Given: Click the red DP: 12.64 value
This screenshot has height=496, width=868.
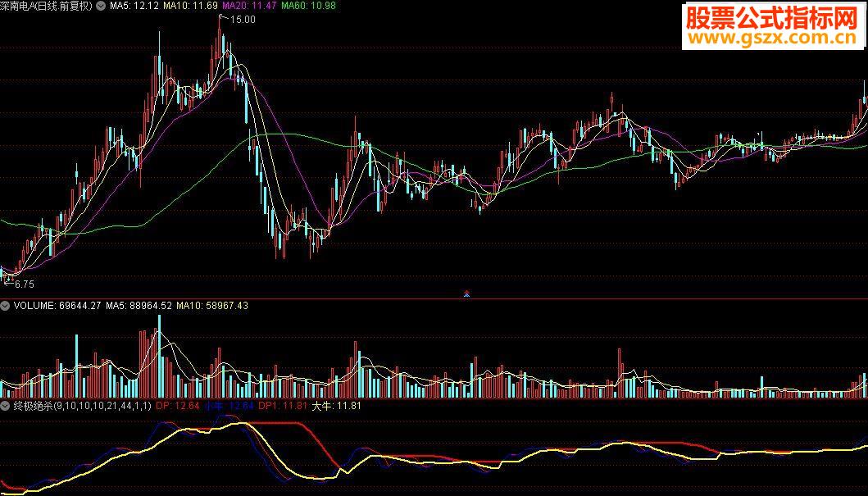Looking at the screenshot, I should [177, 406].
